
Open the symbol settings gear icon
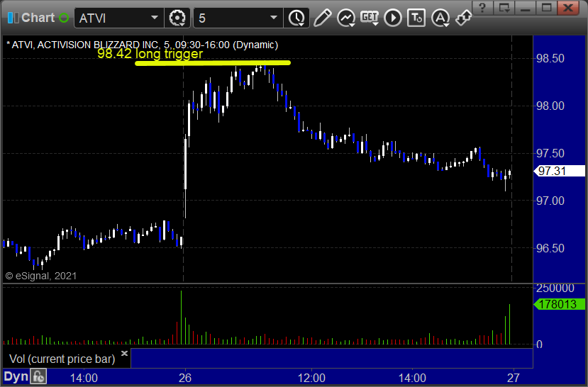point(177,18)
